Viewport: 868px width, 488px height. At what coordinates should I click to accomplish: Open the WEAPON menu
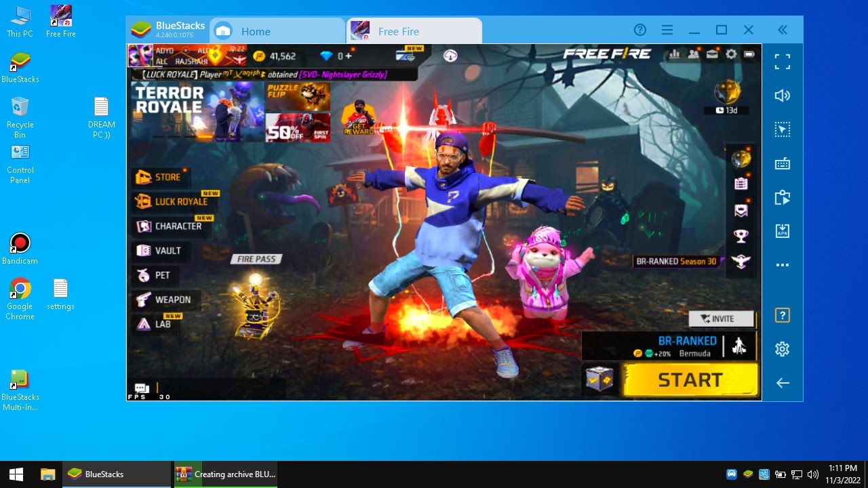coord(165,300)
